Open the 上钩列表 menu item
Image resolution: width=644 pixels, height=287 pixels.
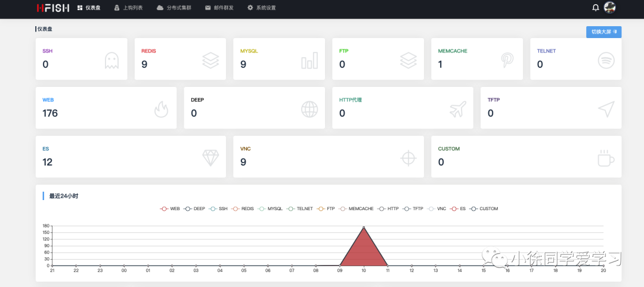129,8
